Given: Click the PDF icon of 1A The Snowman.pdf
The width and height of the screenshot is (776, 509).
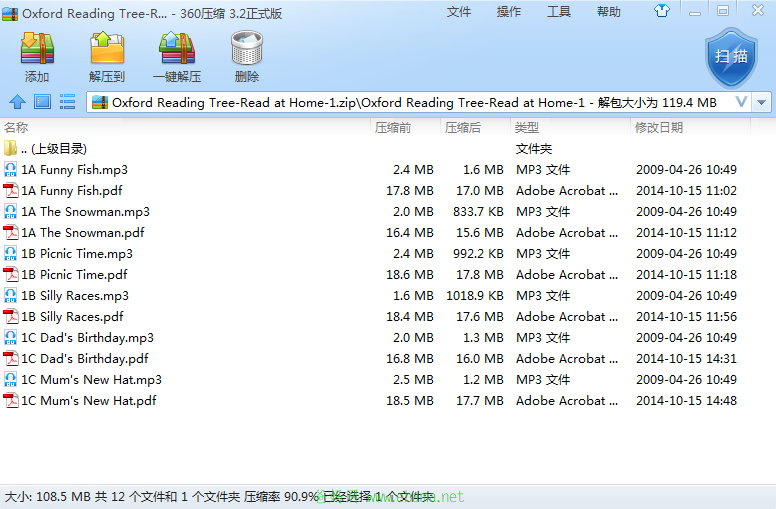Looking at the screenshot, I should click(x=10, y=233).
